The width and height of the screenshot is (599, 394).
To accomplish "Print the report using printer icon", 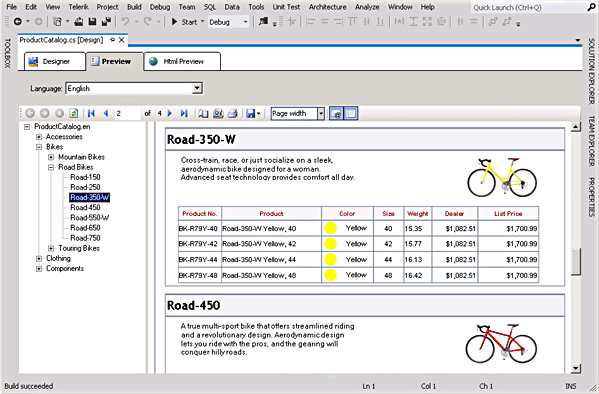I will pos(233,113).
